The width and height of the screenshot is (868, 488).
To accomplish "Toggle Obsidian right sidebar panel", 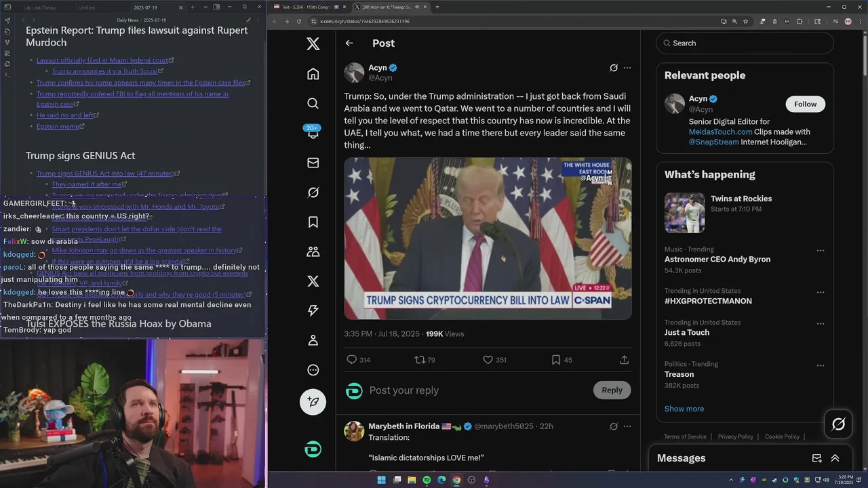I will click(216, 7).
